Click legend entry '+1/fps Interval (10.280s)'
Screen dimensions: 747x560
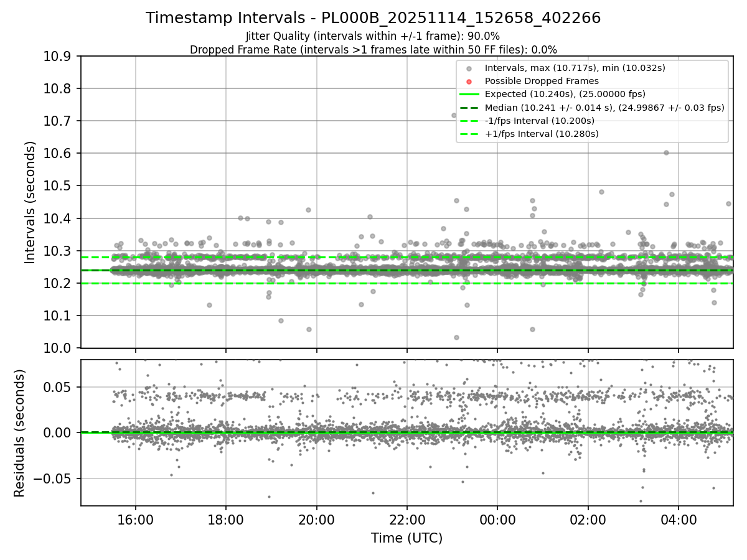541,134
